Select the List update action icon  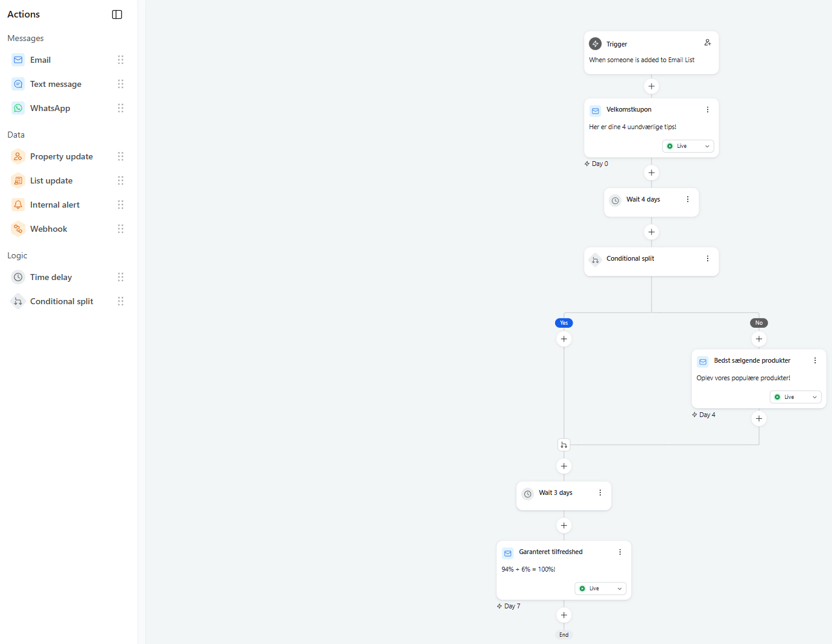coord(18,180)
